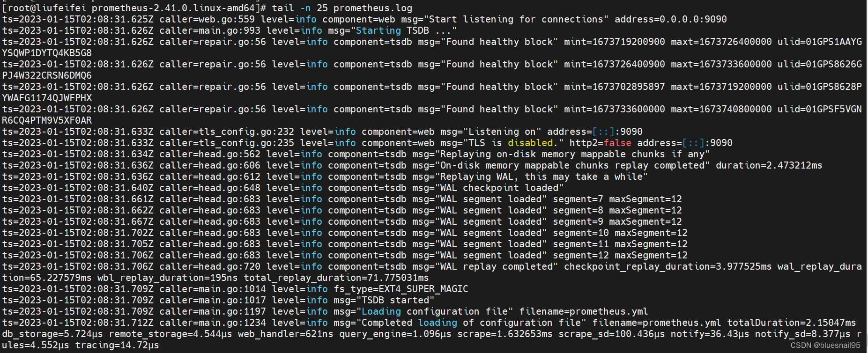The image size is (868, 353).
Task: Click the command 'tail -n 25 prometheus.log'
Action: (x=342, y=8)
